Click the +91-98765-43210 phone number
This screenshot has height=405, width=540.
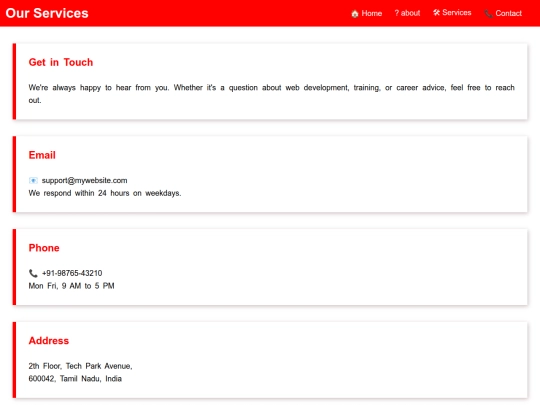72,273
